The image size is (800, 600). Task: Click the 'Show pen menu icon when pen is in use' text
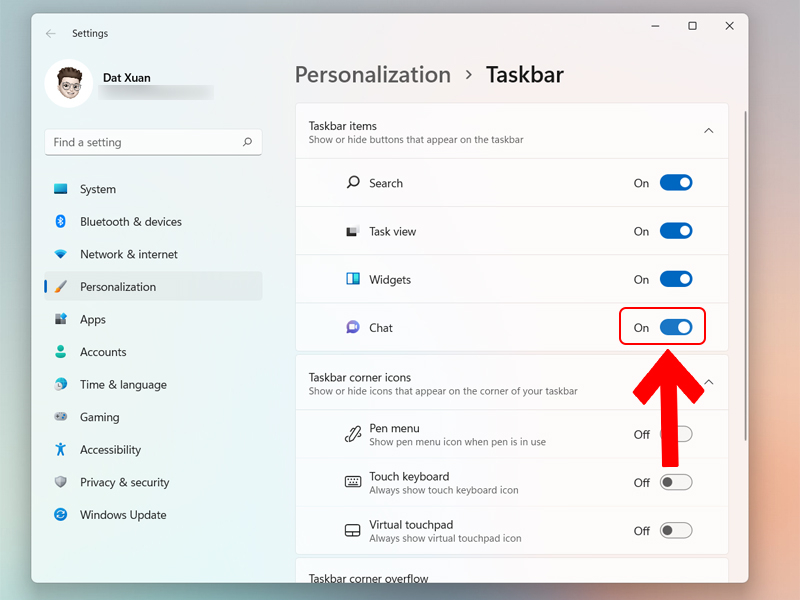click(x=458, y=442)
